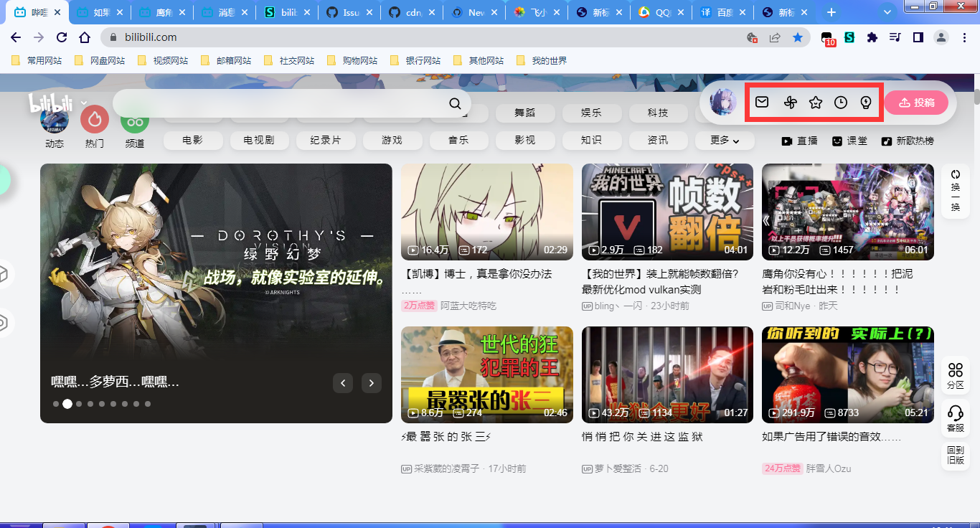View watch history with the clock icon
Screen dimensions: 980x528
(x=842, y=102)
